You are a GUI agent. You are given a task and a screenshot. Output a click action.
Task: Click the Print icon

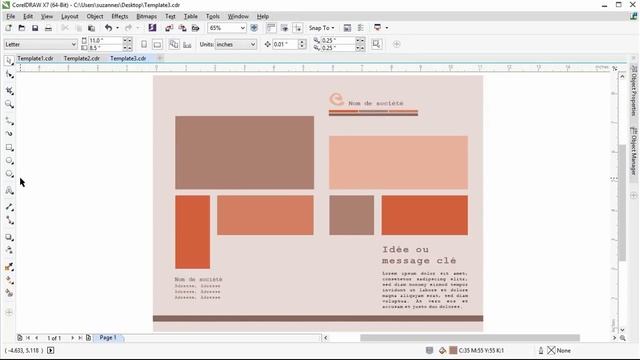(x=48, y=28)
